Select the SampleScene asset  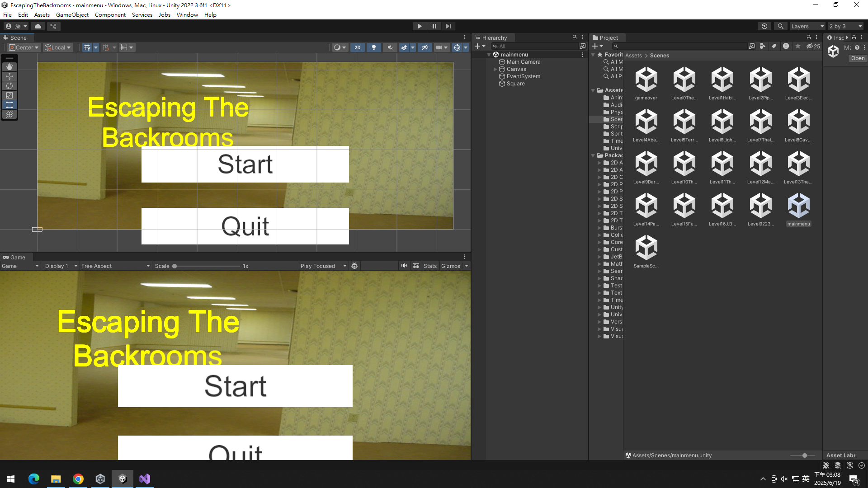[x=646, y=251]
